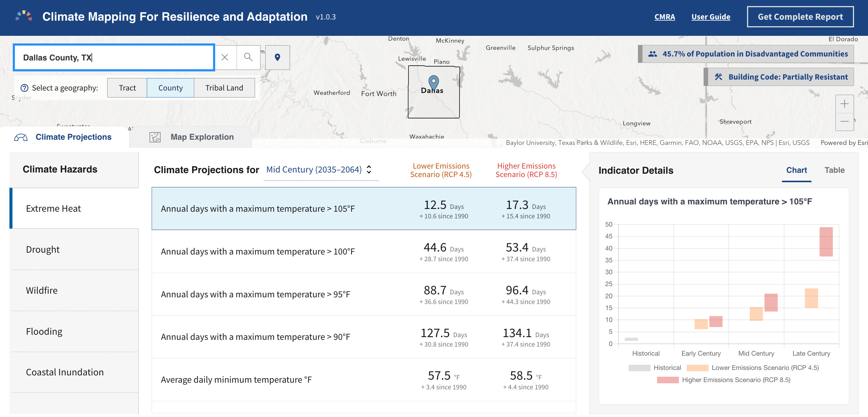Expand Building Code Partially Resistant banner
The image size is (868, 417).
781,77
